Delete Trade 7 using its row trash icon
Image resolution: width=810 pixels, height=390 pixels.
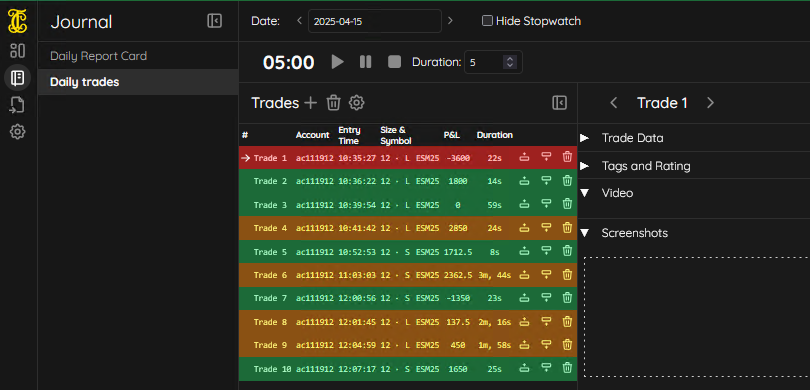point(567,298)
